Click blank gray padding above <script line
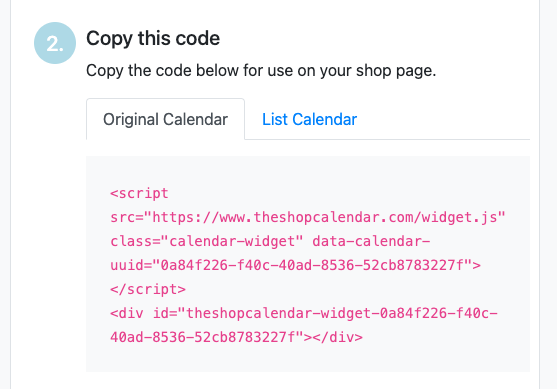 coord(308,171)
